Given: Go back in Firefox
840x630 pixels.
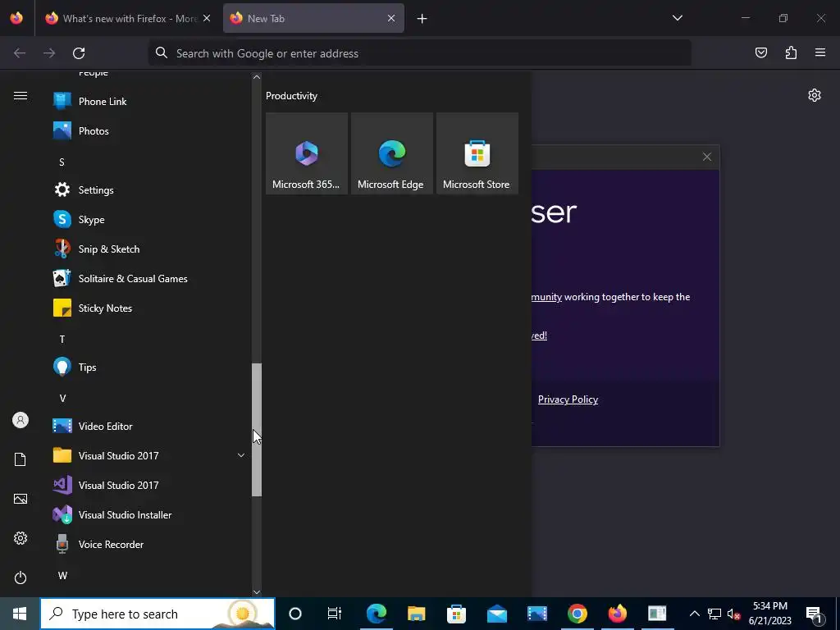Looking at the screenshot, I should [20, 53].
